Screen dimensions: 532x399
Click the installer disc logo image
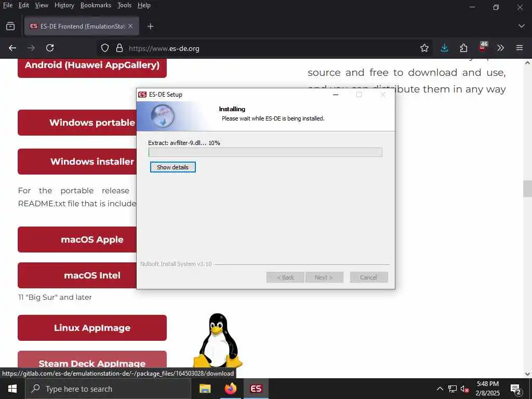coord(163,116)
